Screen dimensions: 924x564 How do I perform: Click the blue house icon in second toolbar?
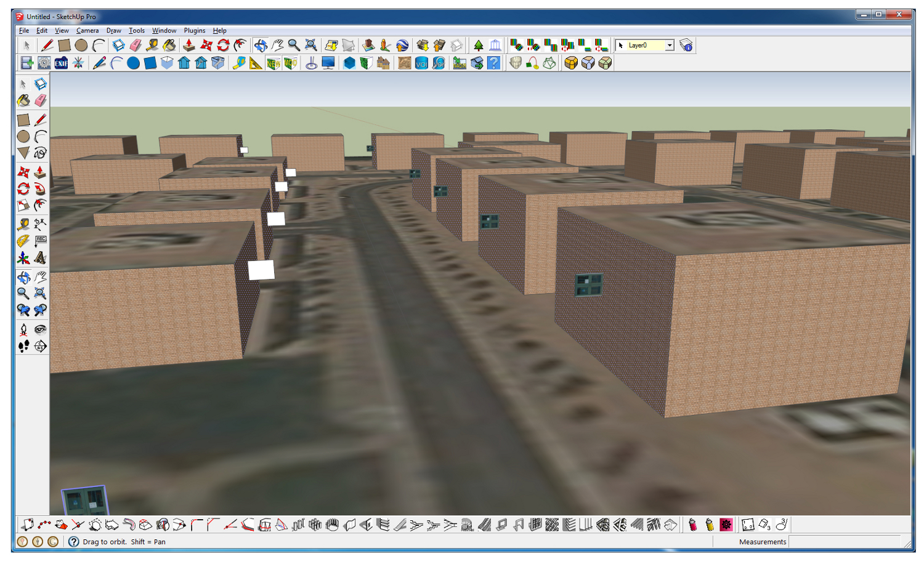click(x=184, y=63)
